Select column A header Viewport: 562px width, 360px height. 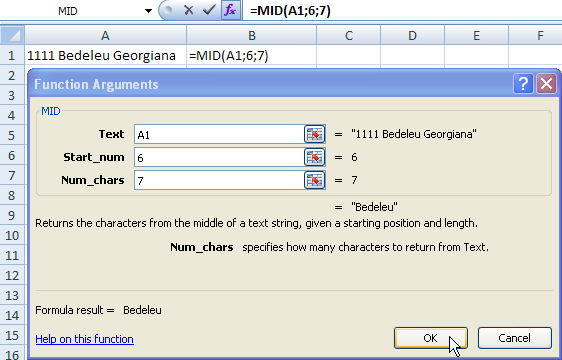[105, 35]
